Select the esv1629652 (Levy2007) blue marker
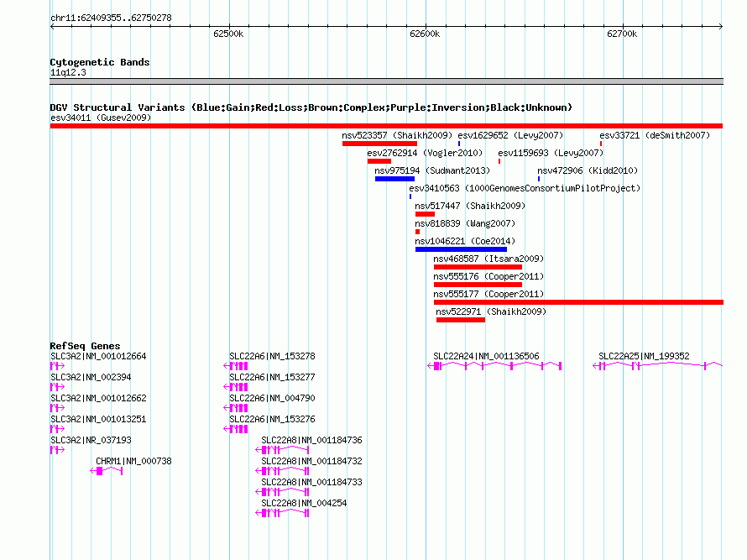 (459, 144)
